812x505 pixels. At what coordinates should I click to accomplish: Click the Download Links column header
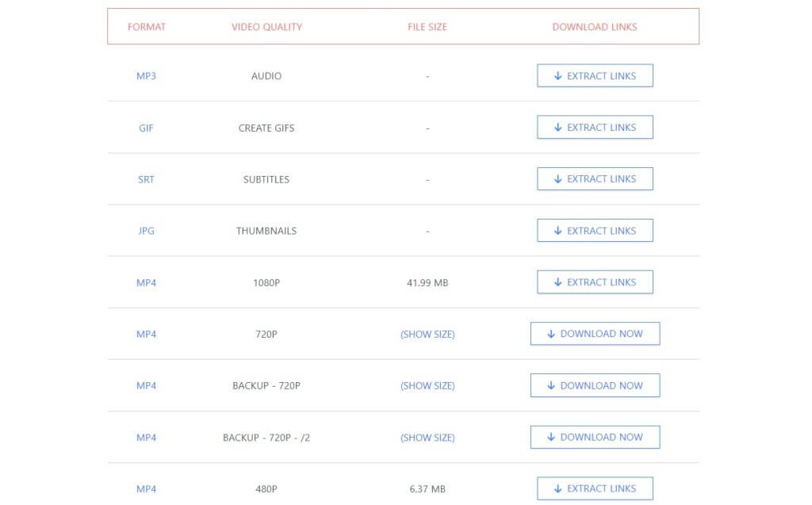(x=595, y=27)
